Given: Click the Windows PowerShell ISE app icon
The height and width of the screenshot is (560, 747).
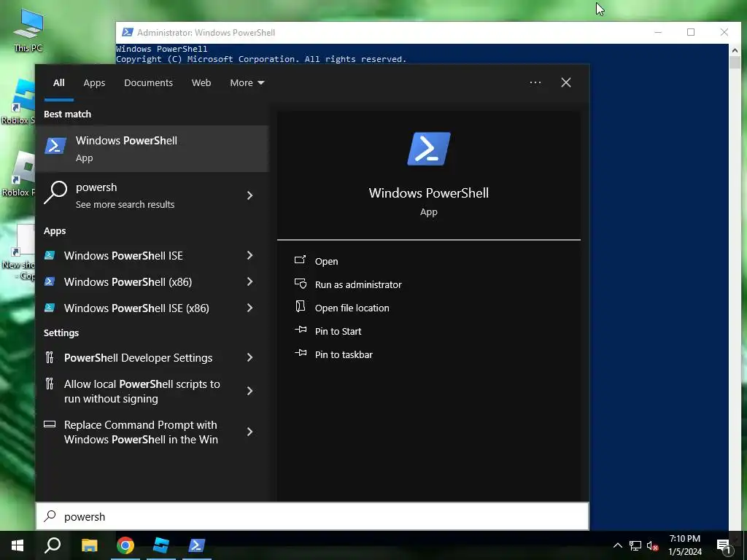Looking at the screenshot, I should coord(50,255).
